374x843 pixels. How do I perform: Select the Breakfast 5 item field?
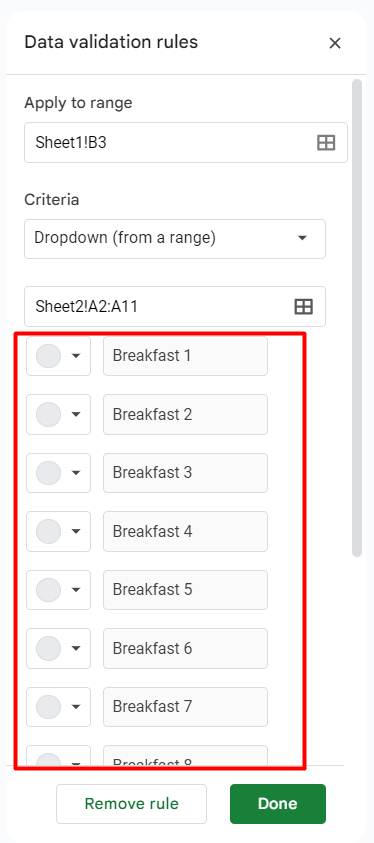[x=185, y=590]
